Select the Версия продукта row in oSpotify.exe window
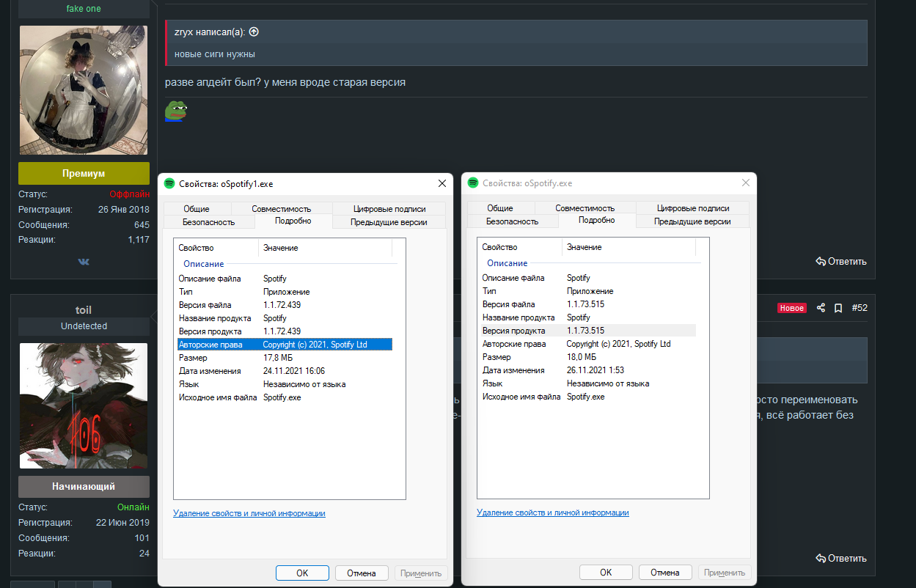This screenshot has width=916, height=588. [588, 331]
